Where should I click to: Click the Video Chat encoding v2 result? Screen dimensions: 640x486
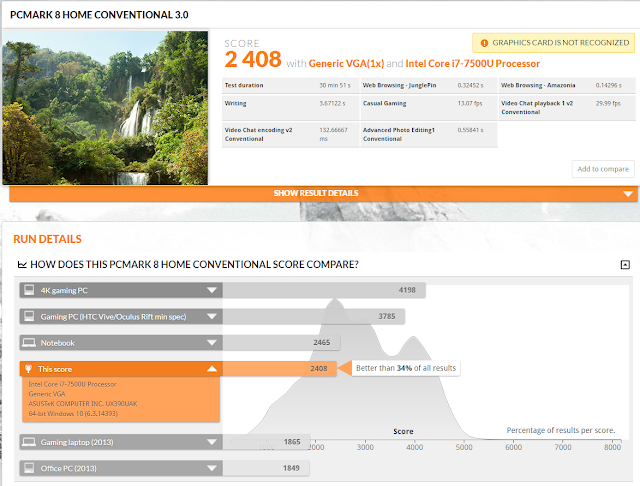point(290,135)
